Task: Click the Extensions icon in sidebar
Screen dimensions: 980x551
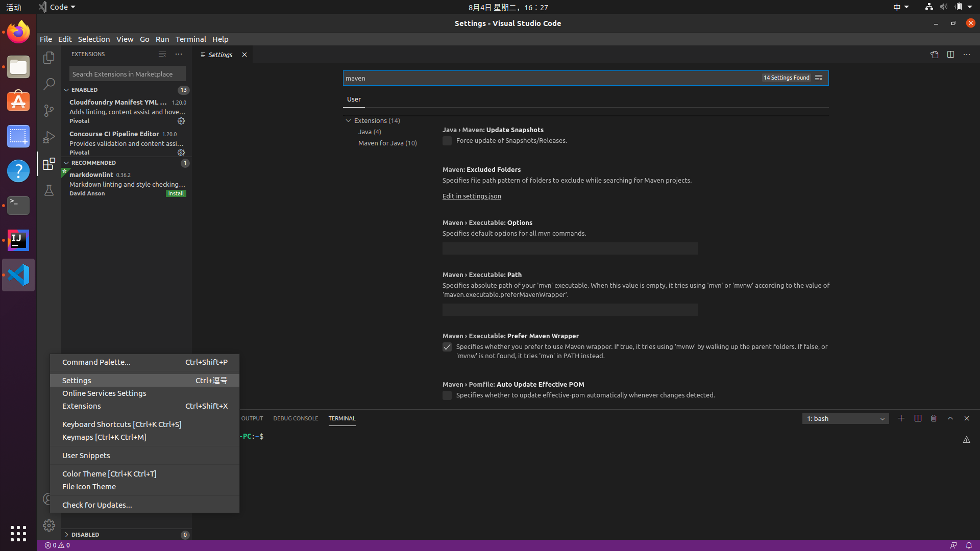Action: click(49, 163)
